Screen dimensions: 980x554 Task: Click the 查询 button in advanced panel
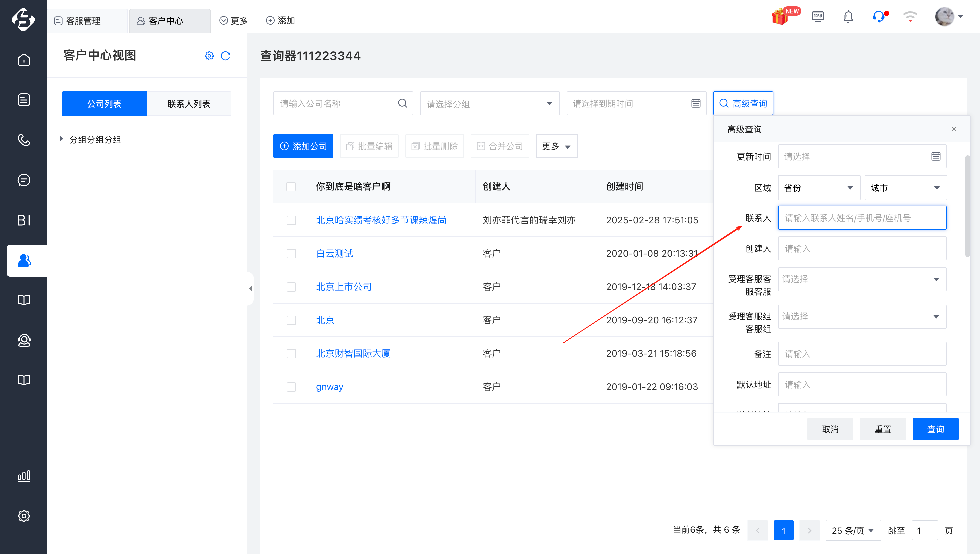click(935, 429)
